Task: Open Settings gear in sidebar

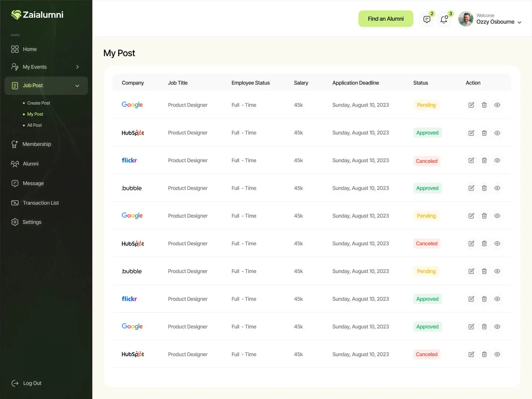Action: pos(15,222)
